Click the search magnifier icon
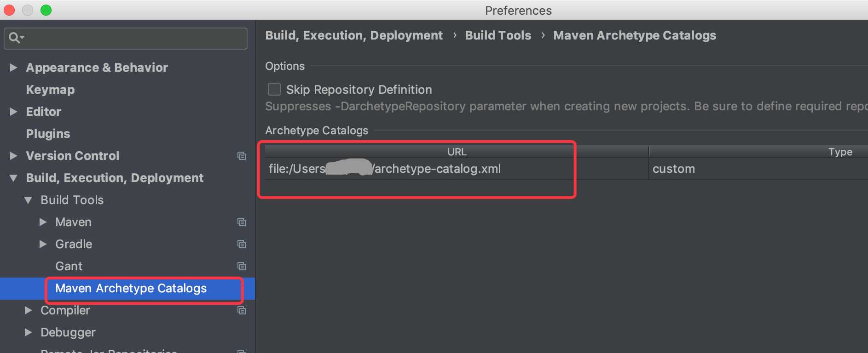The image size is (868, 353). (15, 38)
